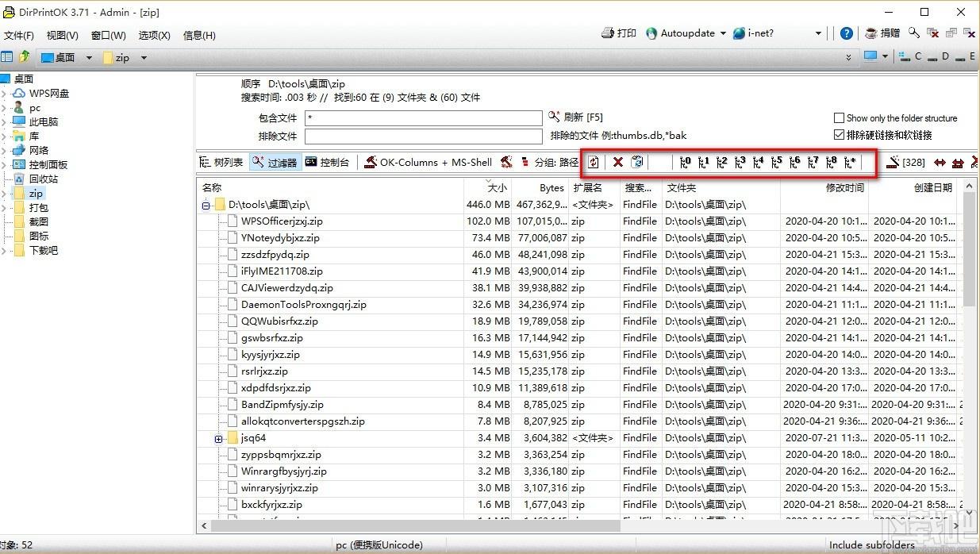Open the 选项(X) menu
980x554 pixels.
point(154,35)
